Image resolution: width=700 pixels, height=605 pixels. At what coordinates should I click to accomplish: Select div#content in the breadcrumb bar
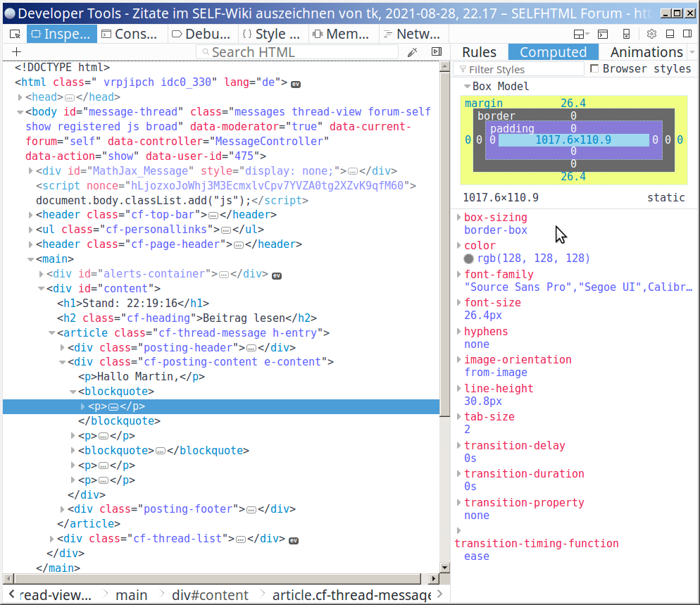210,595
